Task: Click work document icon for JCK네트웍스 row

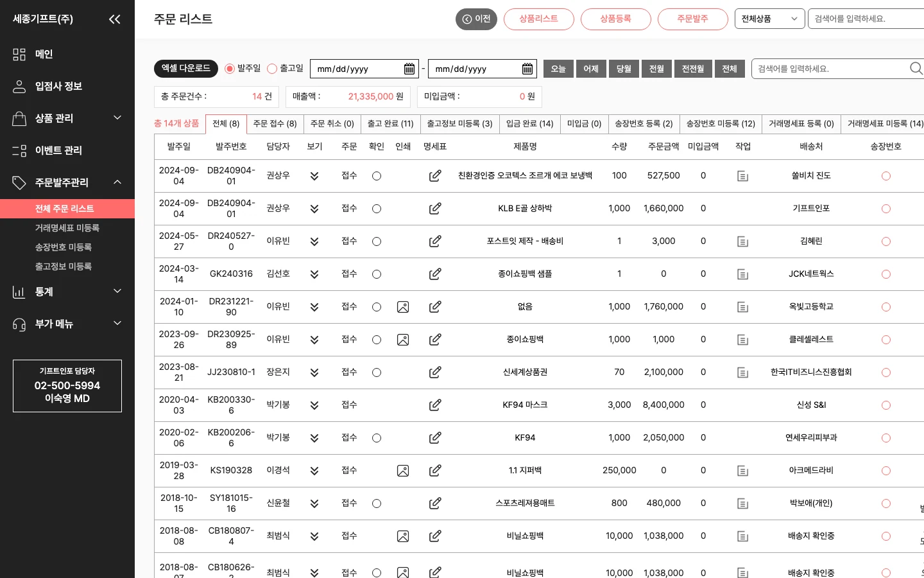Action: click(x=743, y=274)
